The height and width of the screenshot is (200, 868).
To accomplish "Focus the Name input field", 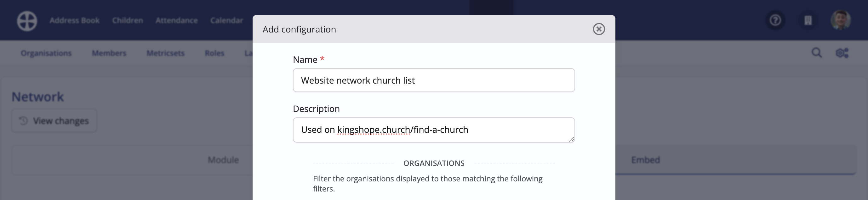I will point(434,80).
